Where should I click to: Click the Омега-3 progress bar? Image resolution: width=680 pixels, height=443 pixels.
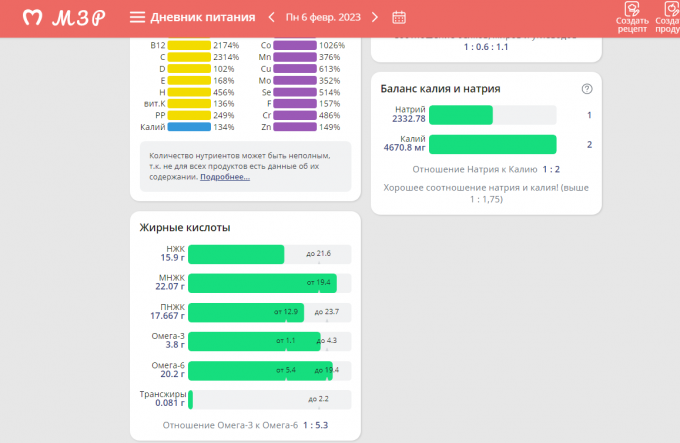pyautogui.click(x=255, y=341)
